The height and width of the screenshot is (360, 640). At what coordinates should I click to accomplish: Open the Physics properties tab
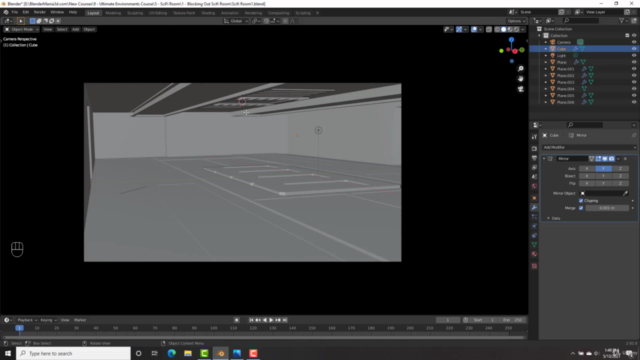(534, 226)
